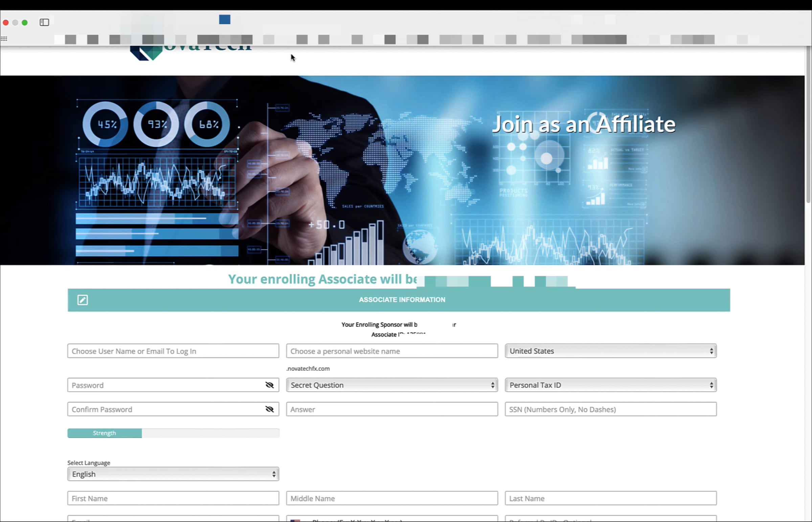Click the ASSOCIATE INFORMATION section header text

pos(402,300)
